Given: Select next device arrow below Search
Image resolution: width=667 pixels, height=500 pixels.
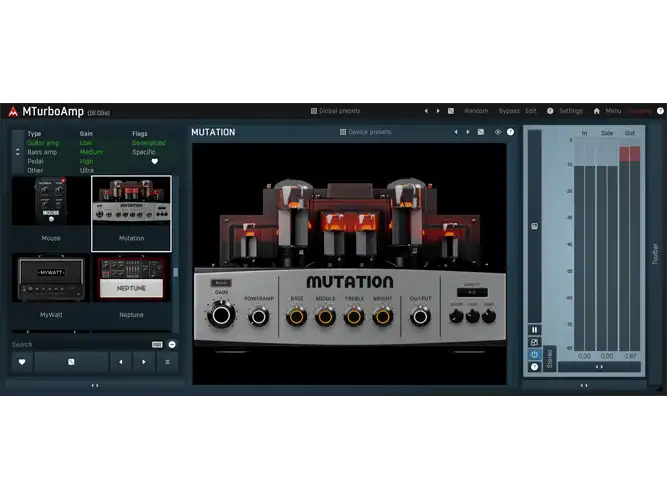Looking at the screenshot, I should coord(144,362).
